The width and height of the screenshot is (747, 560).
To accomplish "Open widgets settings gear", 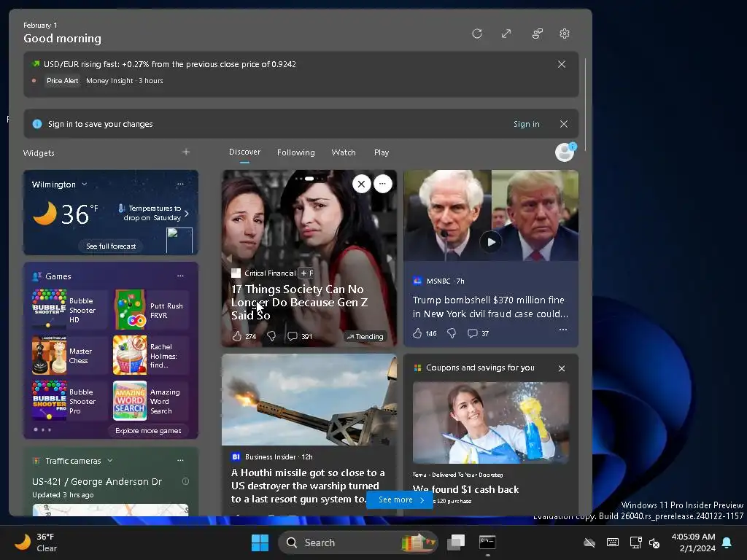I will tap(565, 34).
